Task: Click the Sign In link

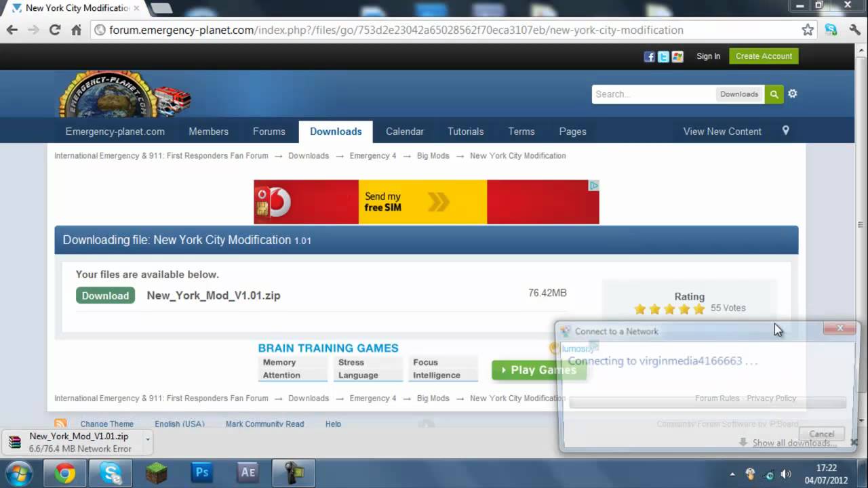Action: (708, 56)
